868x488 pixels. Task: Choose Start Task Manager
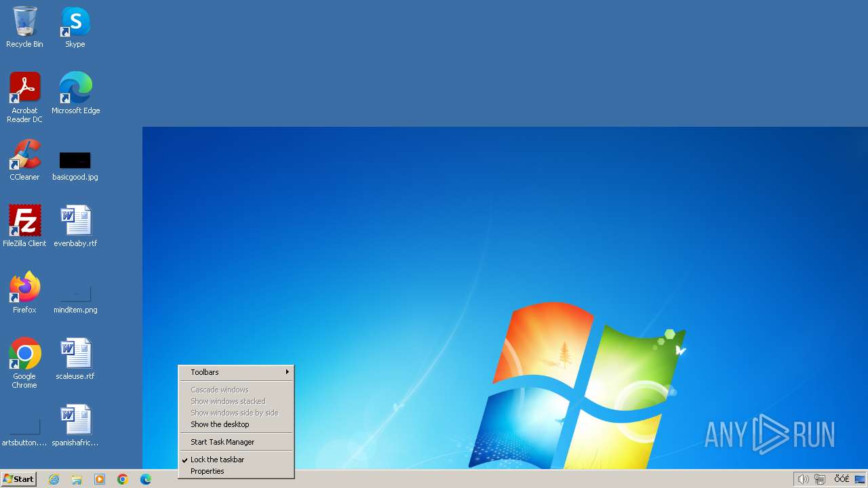[x=236, y=442]
